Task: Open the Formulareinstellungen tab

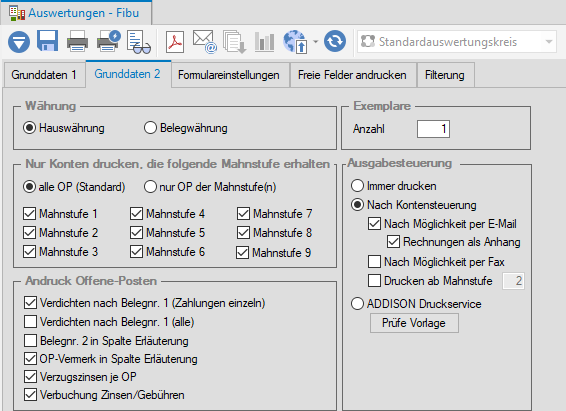Action: click(229, 75)
